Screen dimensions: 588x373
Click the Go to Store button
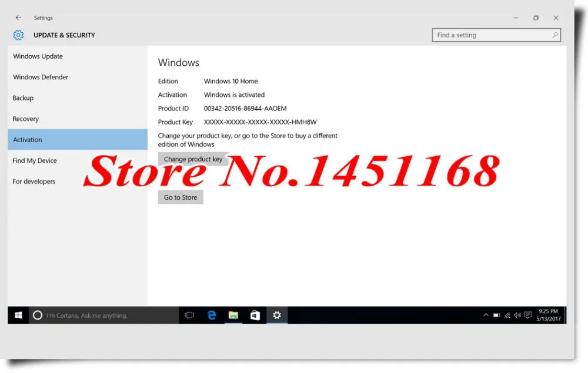[181, 197]
